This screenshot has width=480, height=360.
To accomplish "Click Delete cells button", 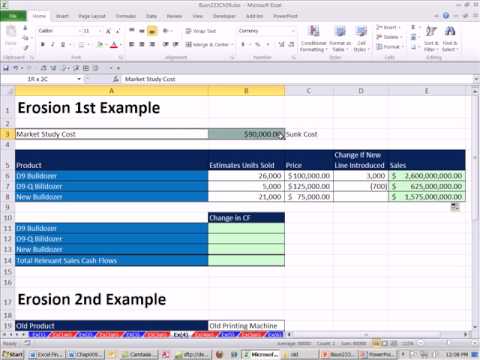I will (388, 37).
